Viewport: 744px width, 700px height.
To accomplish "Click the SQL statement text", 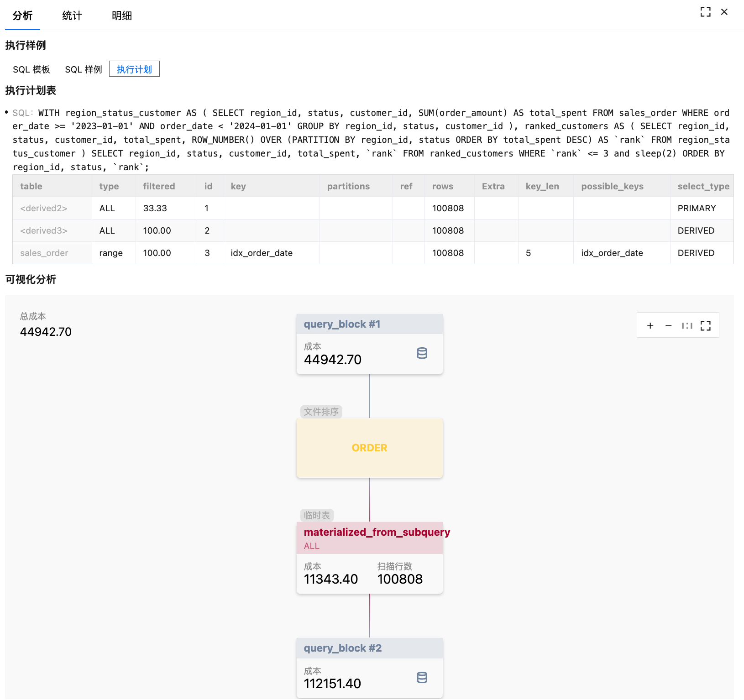I will point(371,140).
